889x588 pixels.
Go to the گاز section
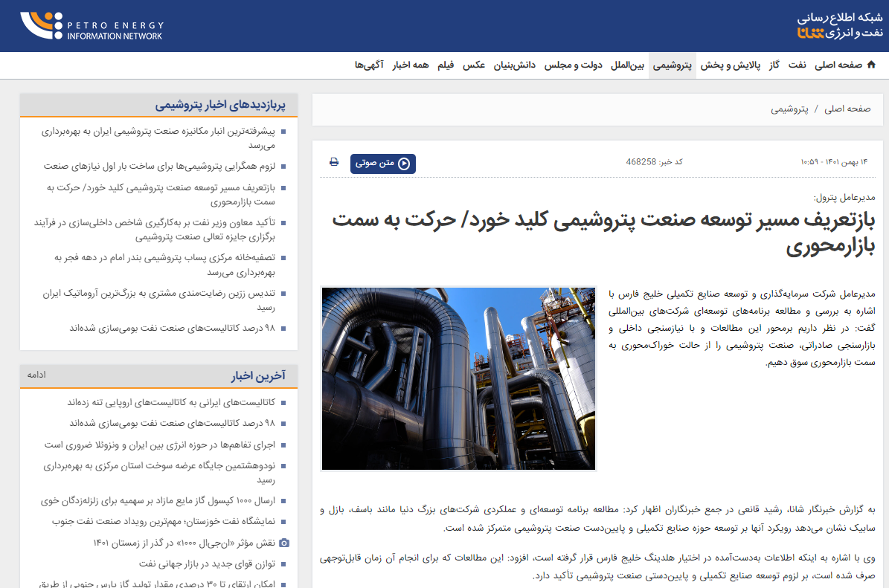point(774,65)
